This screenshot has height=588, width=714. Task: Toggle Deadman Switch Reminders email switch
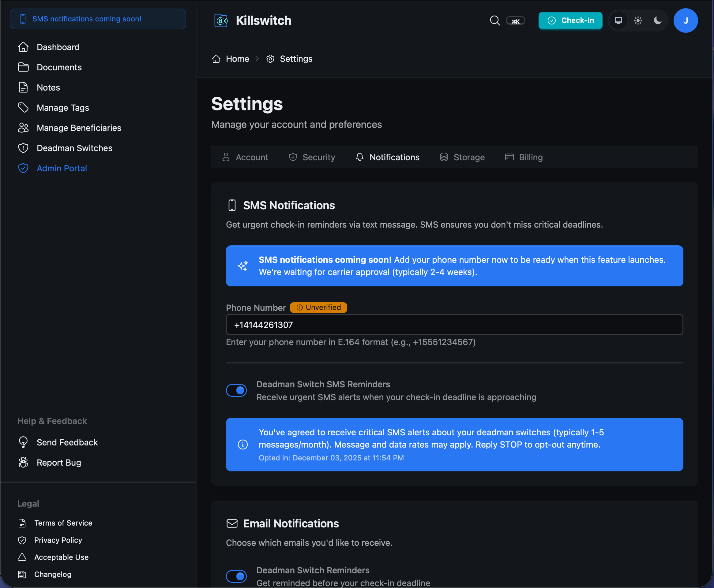(x=236, y=576)
